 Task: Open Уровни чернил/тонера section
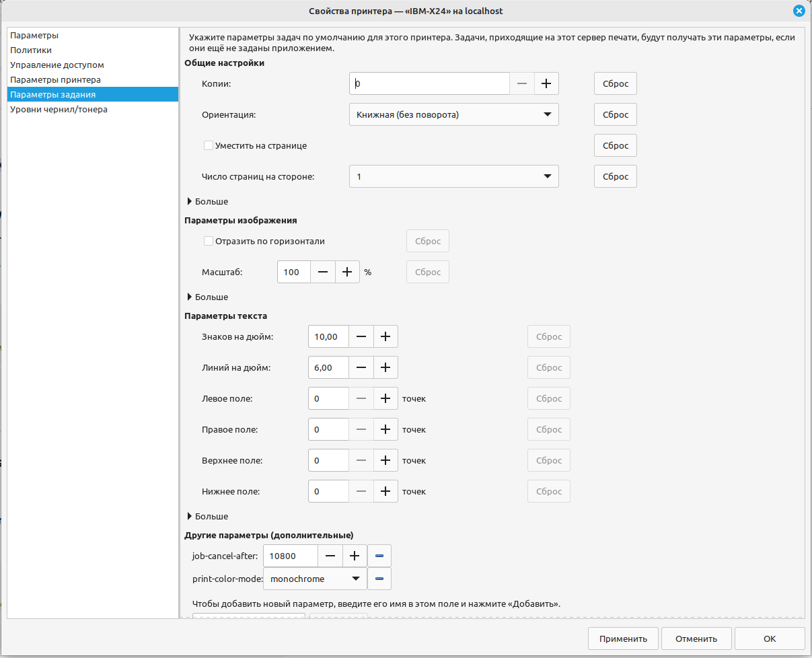(93, 109)
